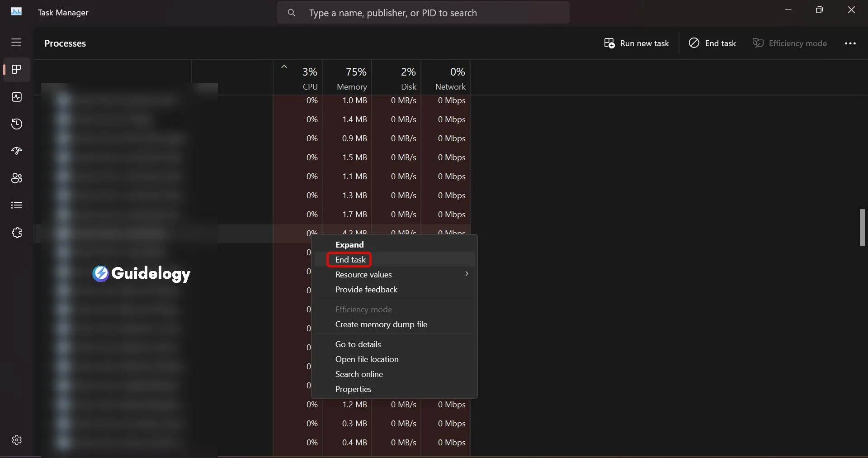Click the search magnifier icon

click(292, 13)
